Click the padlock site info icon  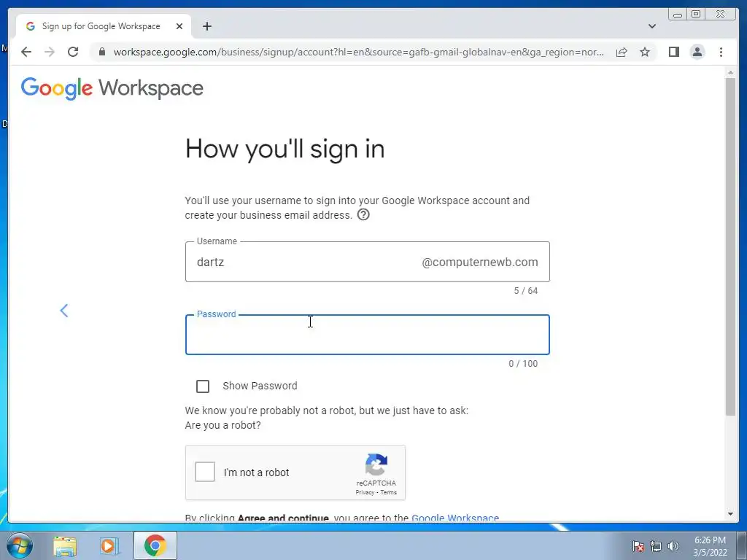point(102,52)
